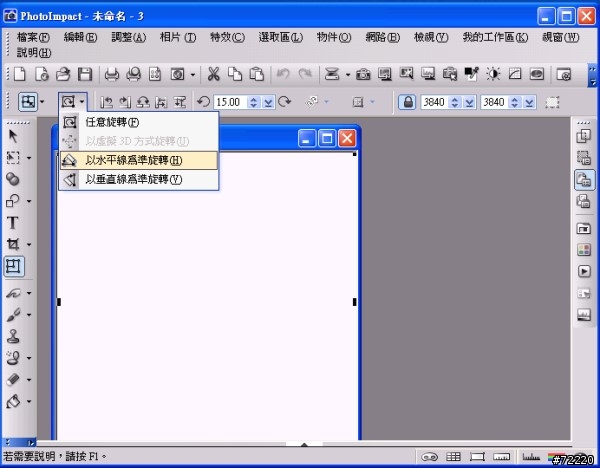Click the Redo arrow in toolbar
This screenshot has height=468, width=600.
pos(305,73)
